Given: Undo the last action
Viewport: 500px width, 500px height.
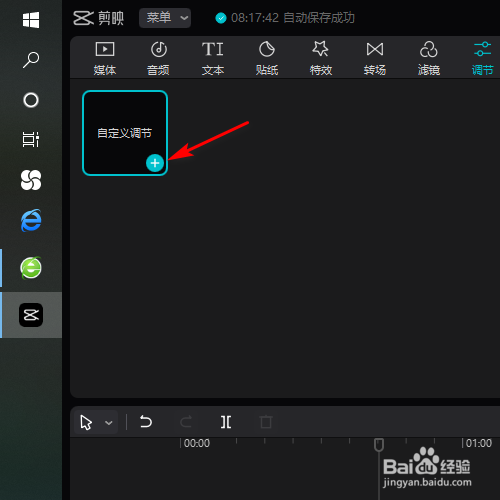Looking at the screenshot, I should pyautogui.click(x=146, y=422).
